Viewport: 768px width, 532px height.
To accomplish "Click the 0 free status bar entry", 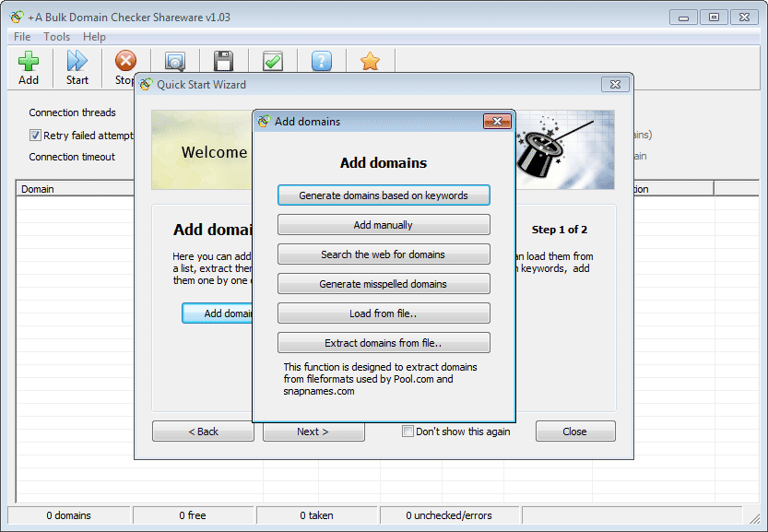I will [193, 515].
